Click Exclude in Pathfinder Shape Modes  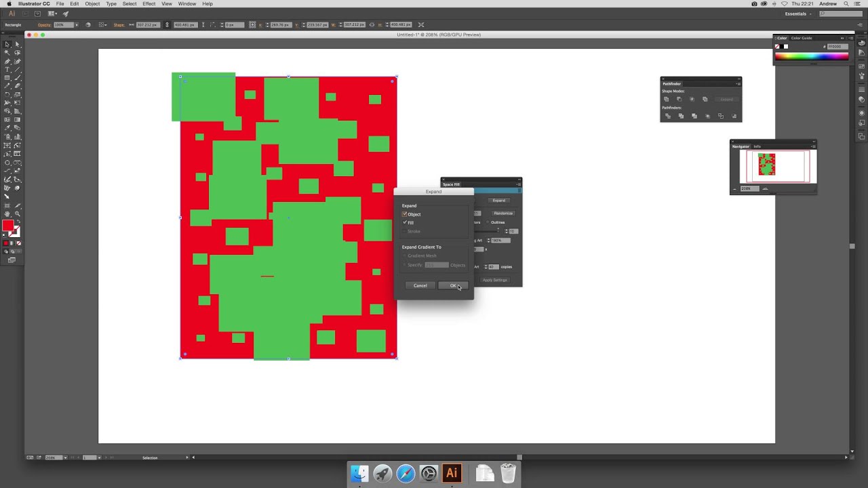click(705, 99)
